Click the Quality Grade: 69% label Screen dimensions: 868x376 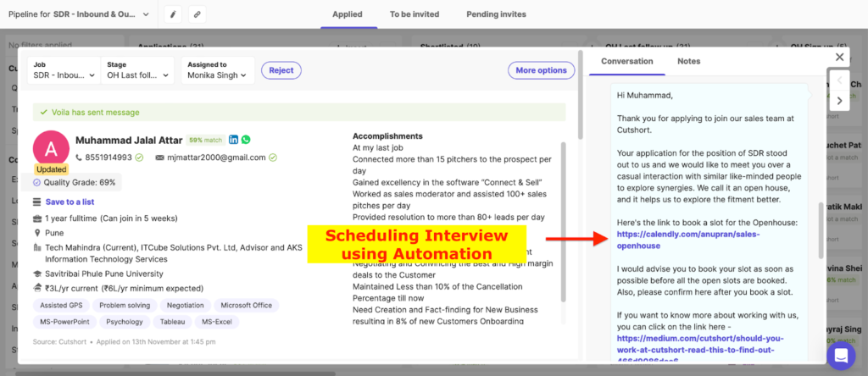(x=80, y=182)
